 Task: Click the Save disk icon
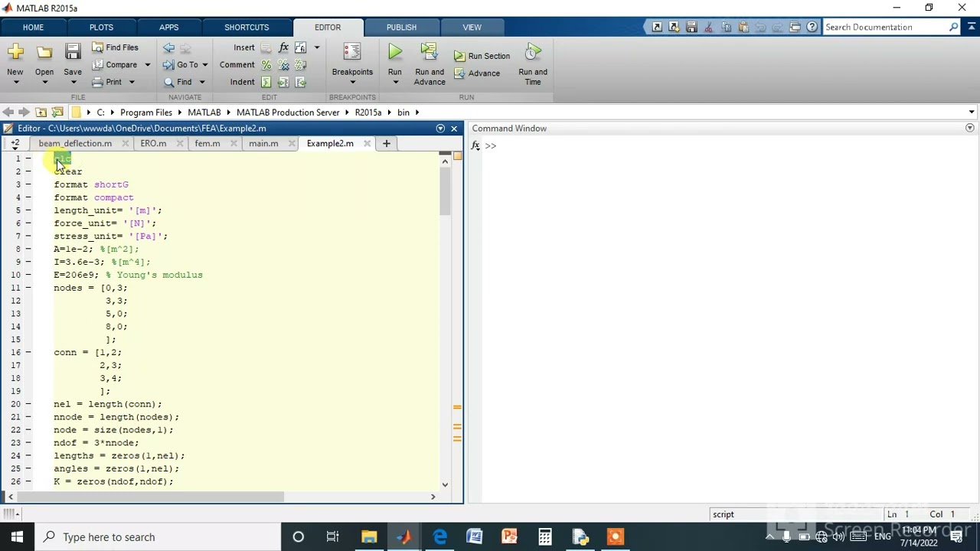point(73,52)
